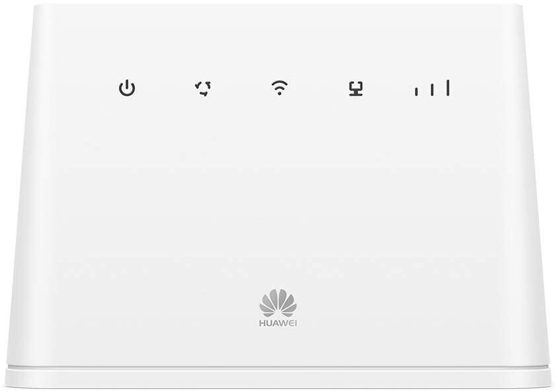Click the Wi-Fi indicator icon
This screenshot has height=392, width=555.
click(279, 88)
